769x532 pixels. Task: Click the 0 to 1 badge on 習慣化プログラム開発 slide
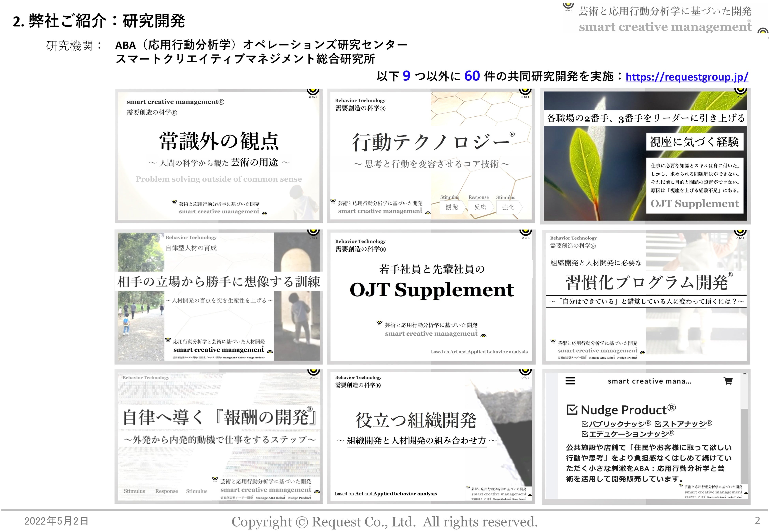tap(740, 233)
